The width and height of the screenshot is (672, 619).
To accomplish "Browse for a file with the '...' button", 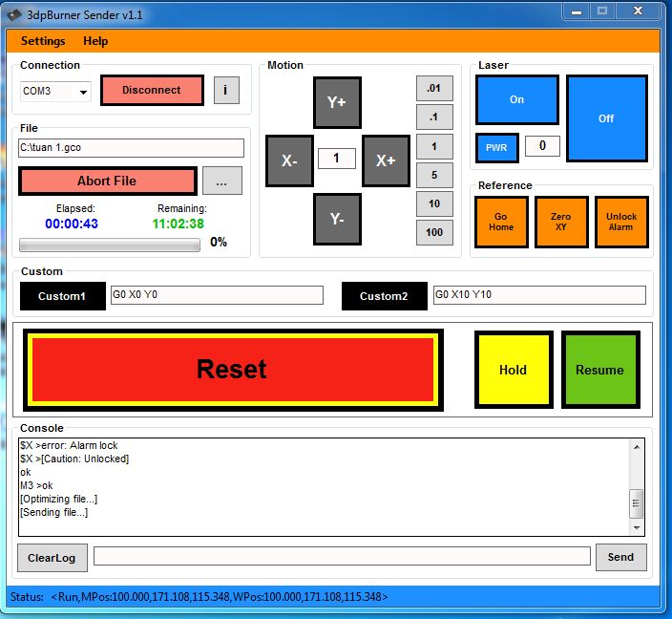I will pos(222,181).
